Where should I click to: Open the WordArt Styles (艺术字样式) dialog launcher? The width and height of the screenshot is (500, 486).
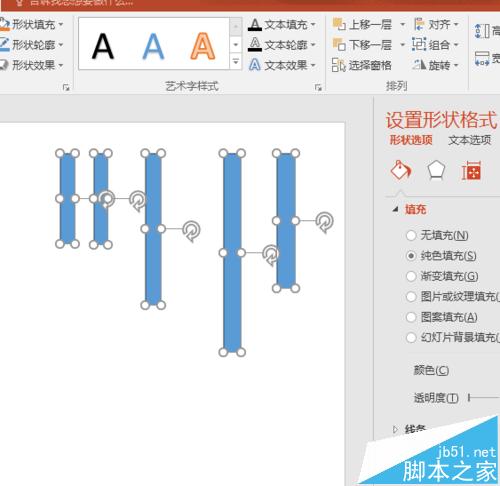point(318,87)
